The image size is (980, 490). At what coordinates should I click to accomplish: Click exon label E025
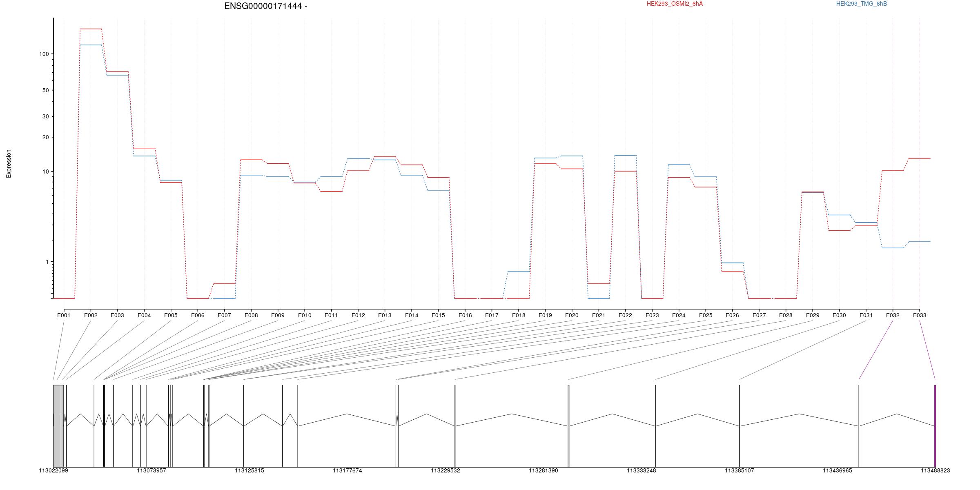tap(706, 315)
